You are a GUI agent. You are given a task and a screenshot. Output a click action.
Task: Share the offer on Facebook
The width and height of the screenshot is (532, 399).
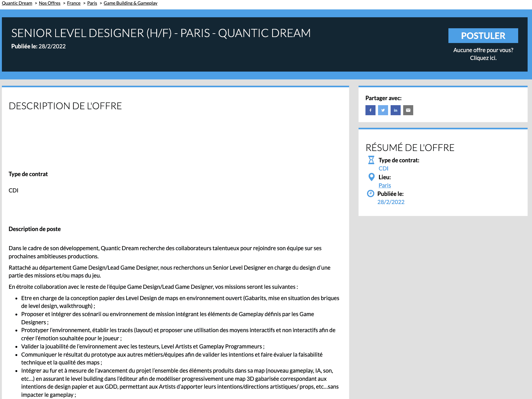click(x=370, y=110)
